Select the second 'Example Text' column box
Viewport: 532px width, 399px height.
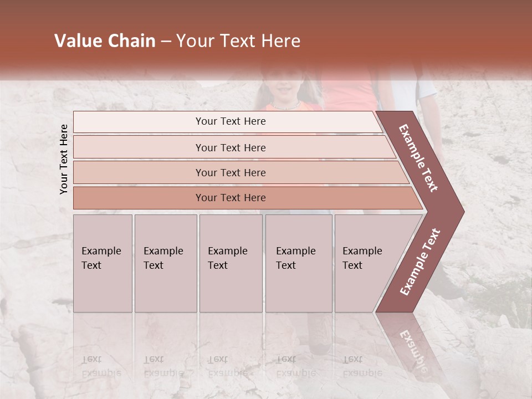166,263
